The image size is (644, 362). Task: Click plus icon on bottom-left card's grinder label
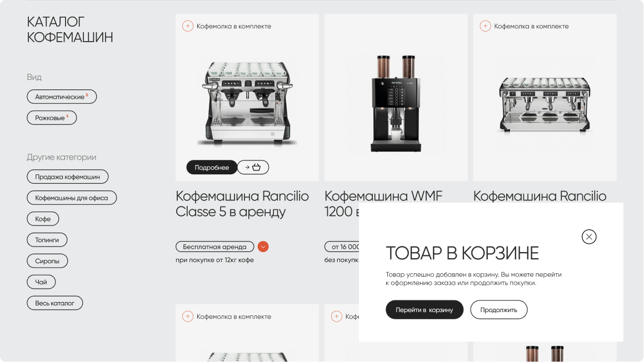click(x=188, y=316)
